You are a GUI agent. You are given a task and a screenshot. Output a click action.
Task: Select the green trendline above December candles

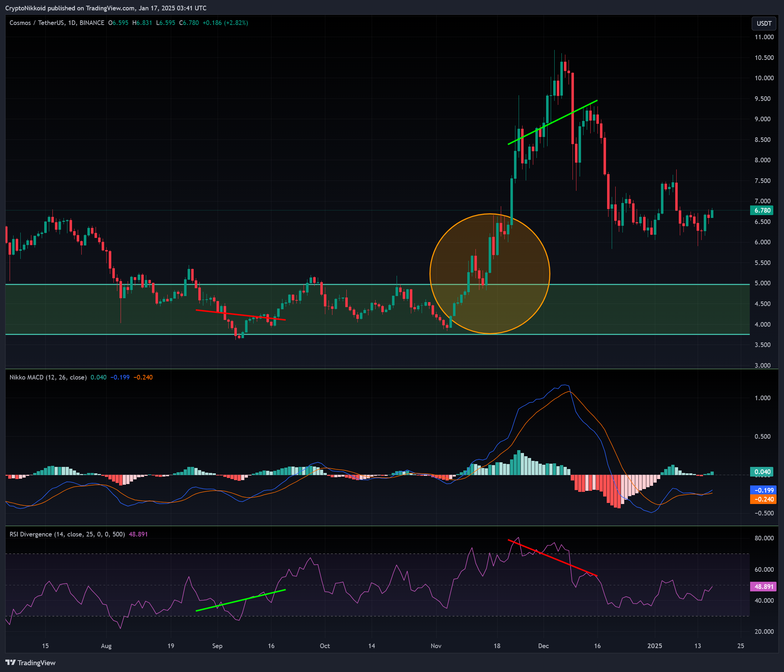[x=553, y=122]
